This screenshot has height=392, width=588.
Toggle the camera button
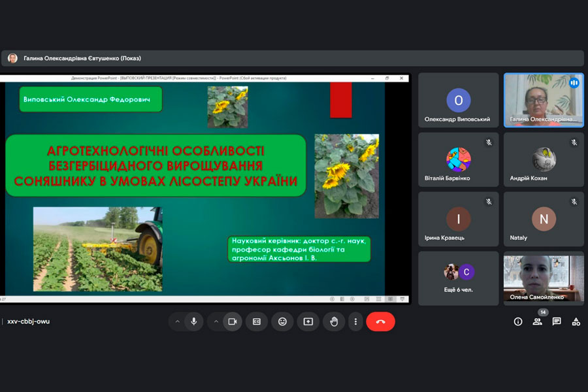coord(233,321)
